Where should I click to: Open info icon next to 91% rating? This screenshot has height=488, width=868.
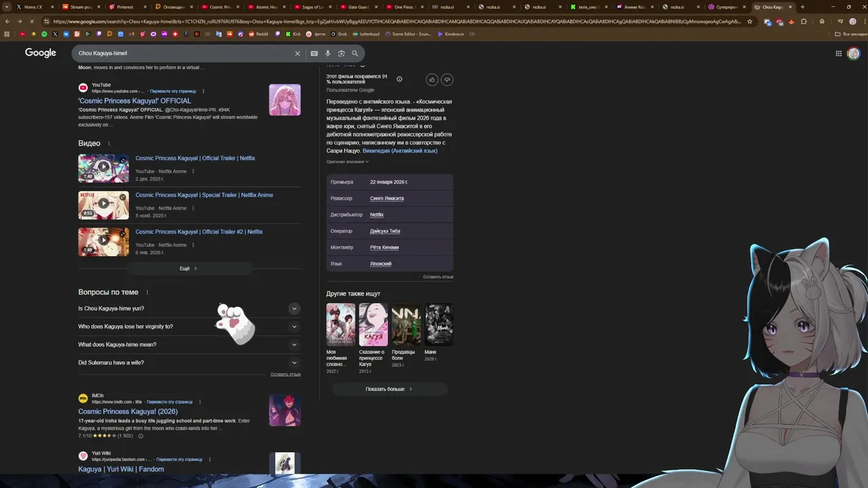(399, 79)
